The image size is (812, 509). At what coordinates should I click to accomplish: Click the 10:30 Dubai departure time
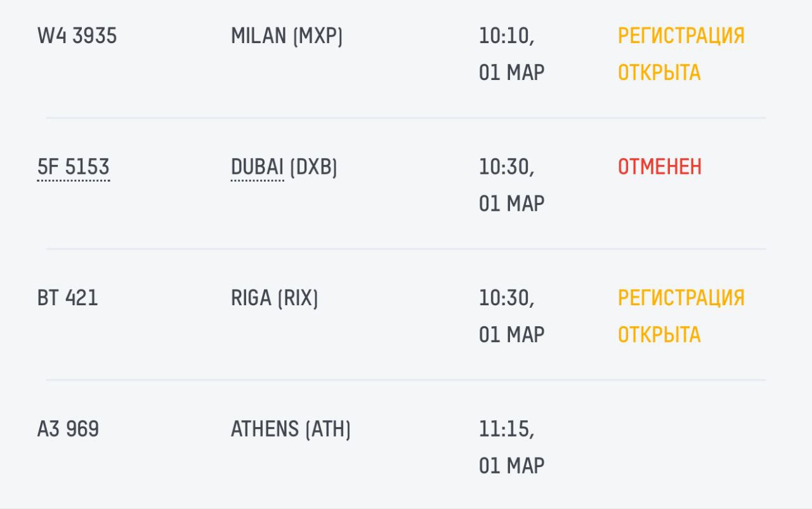506,168
